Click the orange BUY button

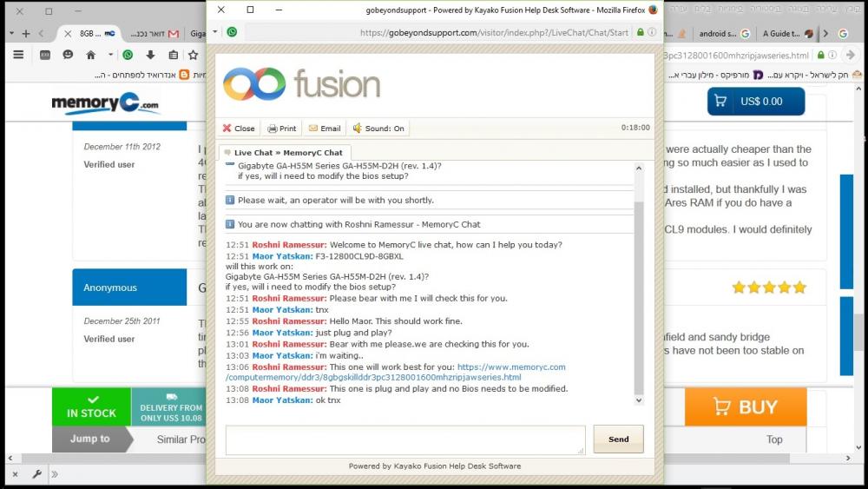pos(746,406)
